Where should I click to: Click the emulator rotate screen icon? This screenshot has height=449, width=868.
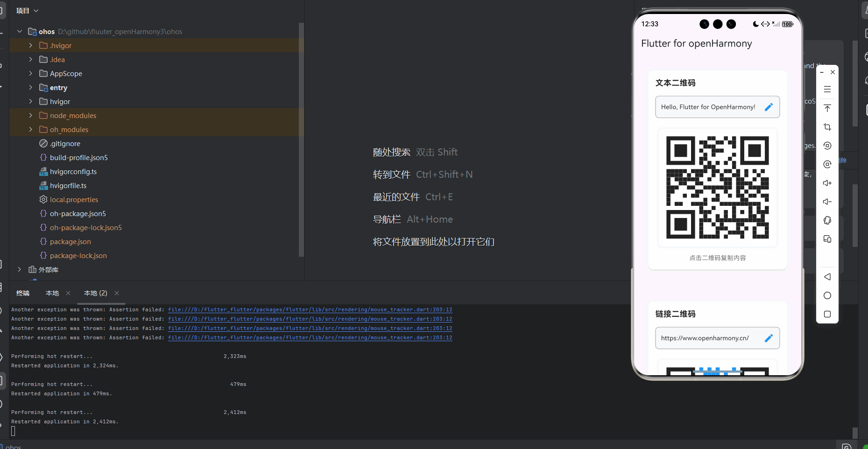[827, 146]
